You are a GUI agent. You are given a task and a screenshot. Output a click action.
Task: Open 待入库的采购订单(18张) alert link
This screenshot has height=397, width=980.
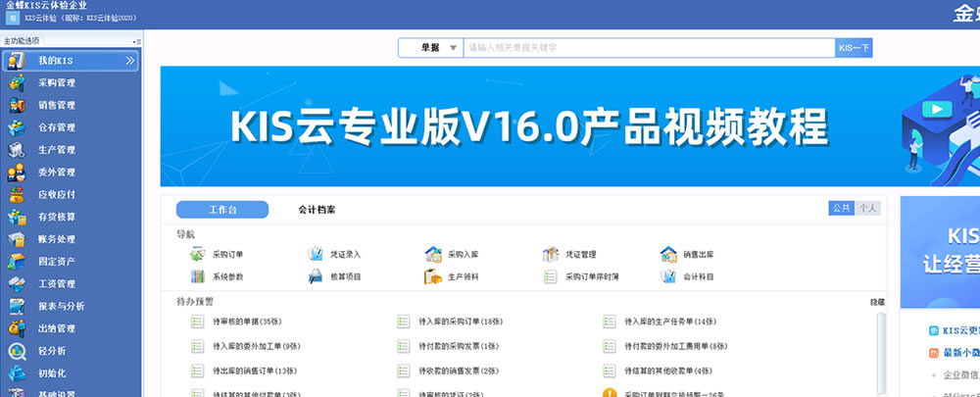[x=461, y=322]
